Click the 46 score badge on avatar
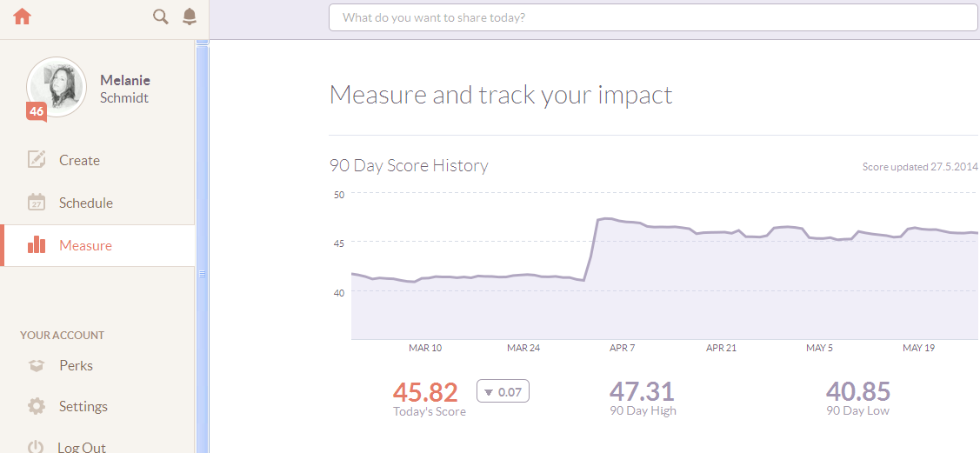This screenshot has height=453, width=980. pos(37,111)
